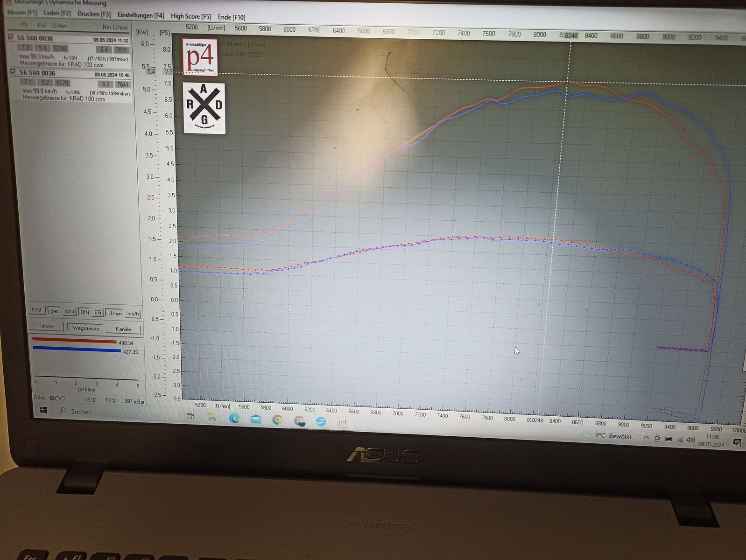The image size is (746, 560).
Task: Expand the hidden system tray icons
Action: click(646, 438)
